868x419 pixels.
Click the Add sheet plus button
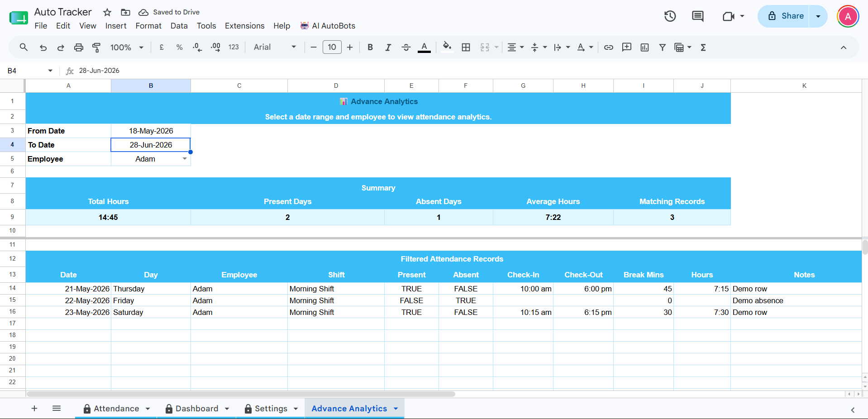click(34, 409)
